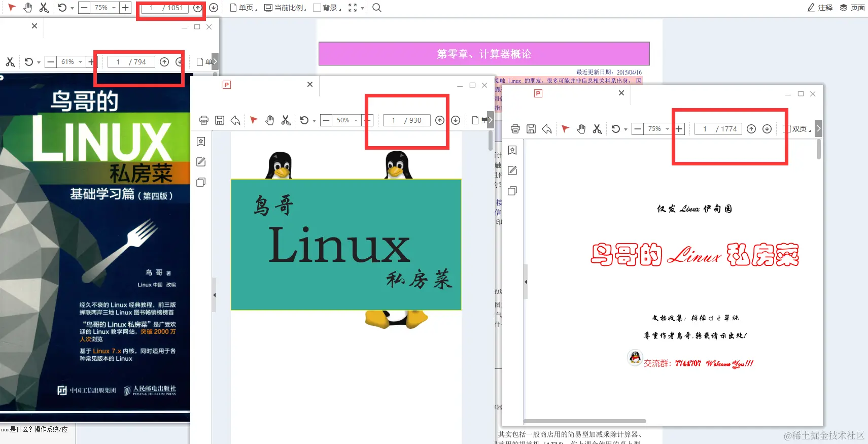Go to next page in the 1774-page window

(767, 129)
